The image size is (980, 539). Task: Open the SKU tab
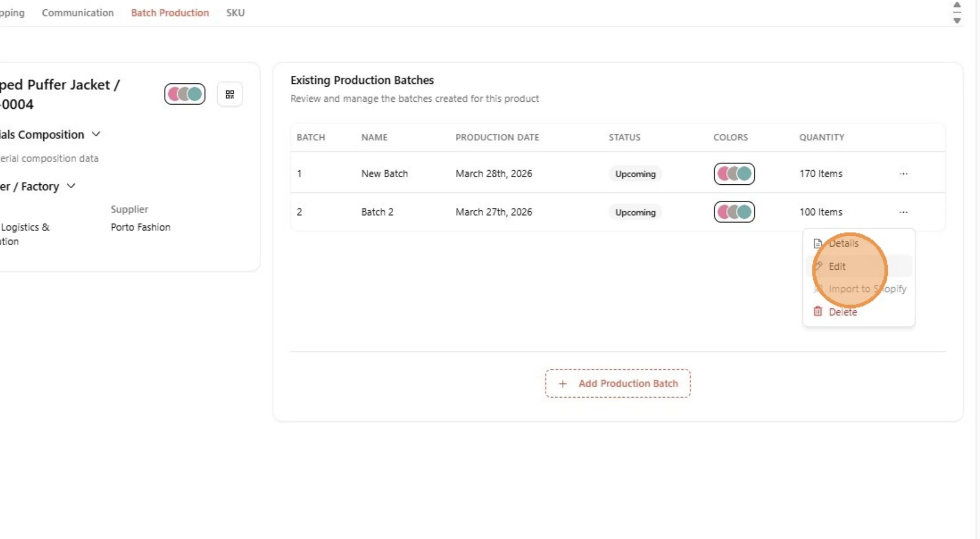[x=236, y=13]
